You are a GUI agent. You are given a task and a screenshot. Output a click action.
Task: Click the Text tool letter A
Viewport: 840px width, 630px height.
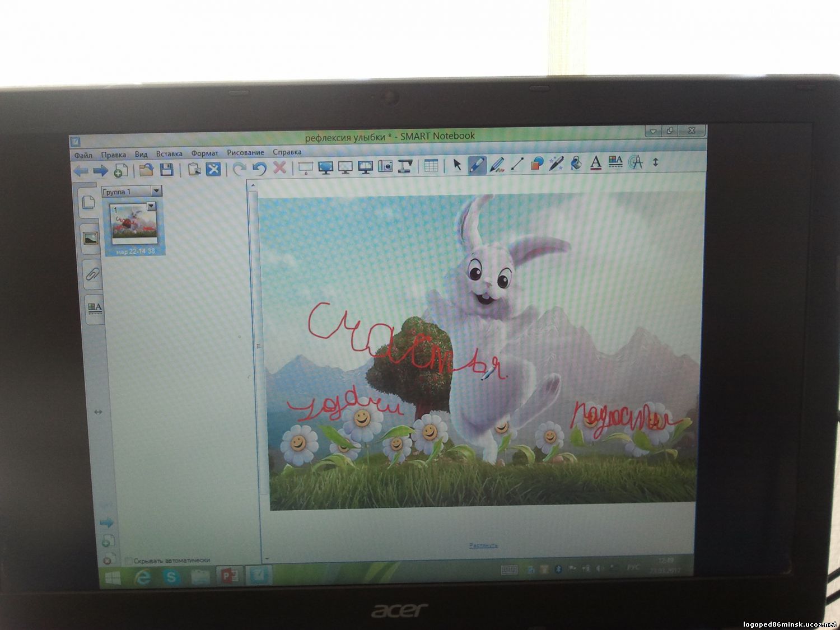pos(596,163)
